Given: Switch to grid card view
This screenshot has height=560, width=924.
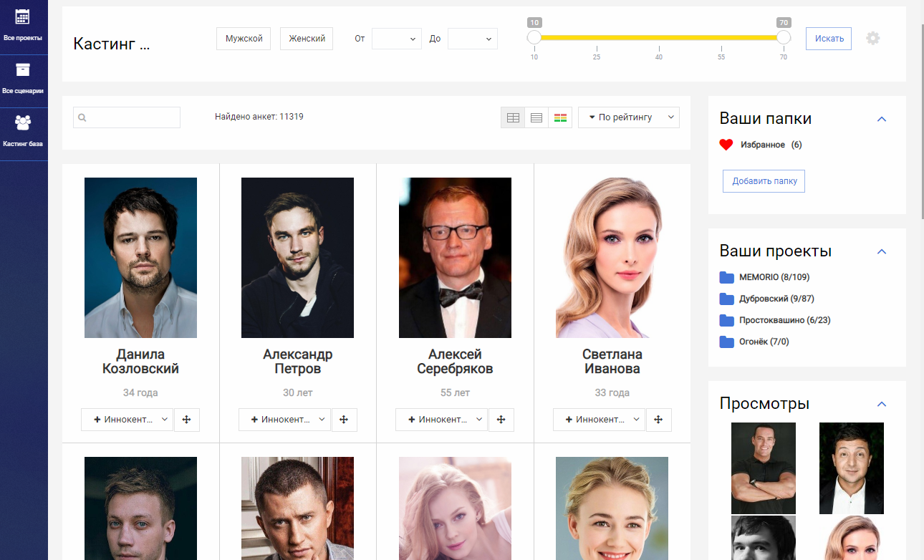Looking at the screenshot, I should point(513,117).
